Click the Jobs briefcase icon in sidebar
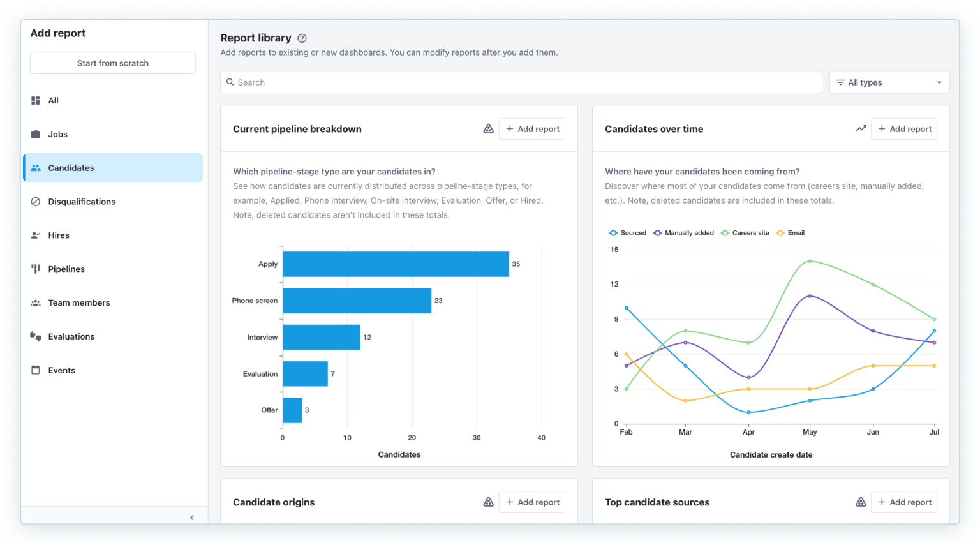 coord(36,134)
